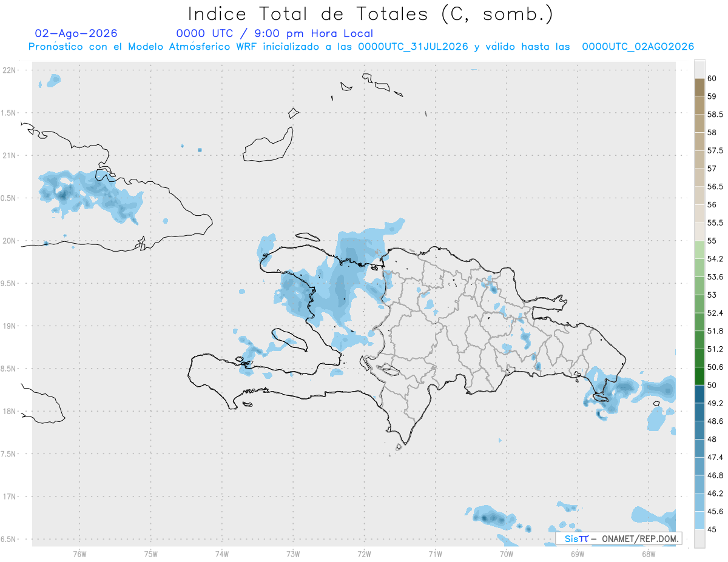Click the "22N" latitude label
The image size is (728, 562).
coord(9,70)
